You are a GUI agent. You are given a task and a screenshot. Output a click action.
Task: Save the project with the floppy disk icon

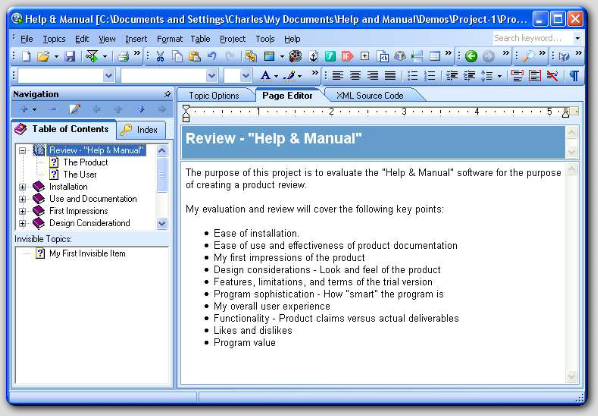[x=70, y=56]
